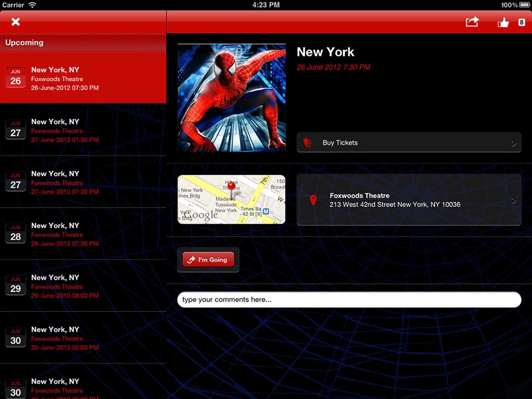
Task: Select the '27-June-2012 01:30 PM' show
Action: tap(83, 130)
